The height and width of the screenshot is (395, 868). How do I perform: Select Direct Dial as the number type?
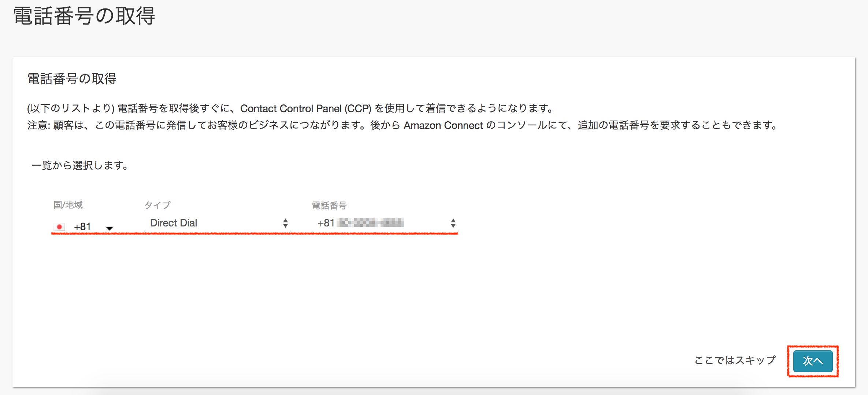coord(174,223)
